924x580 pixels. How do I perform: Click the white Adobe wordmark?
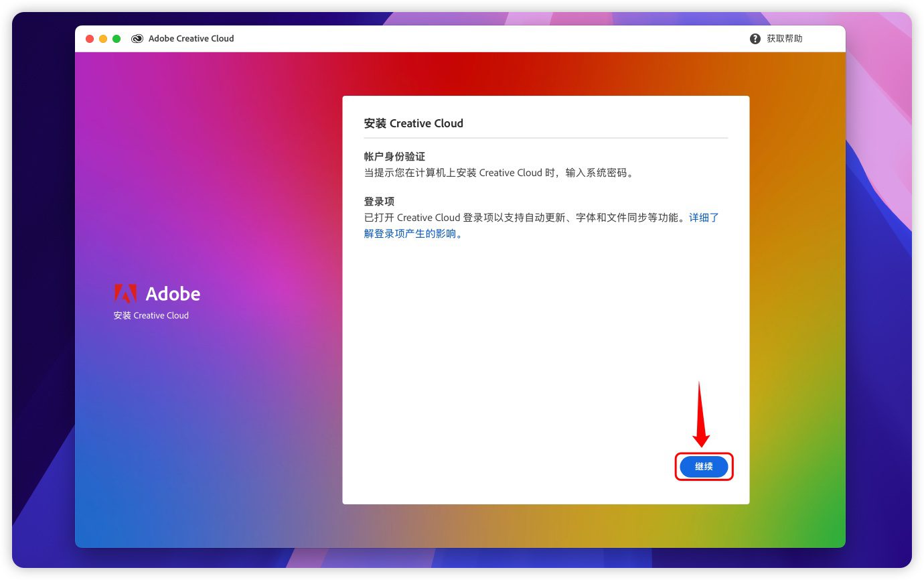pyautogui.click(x=173, y=294)
